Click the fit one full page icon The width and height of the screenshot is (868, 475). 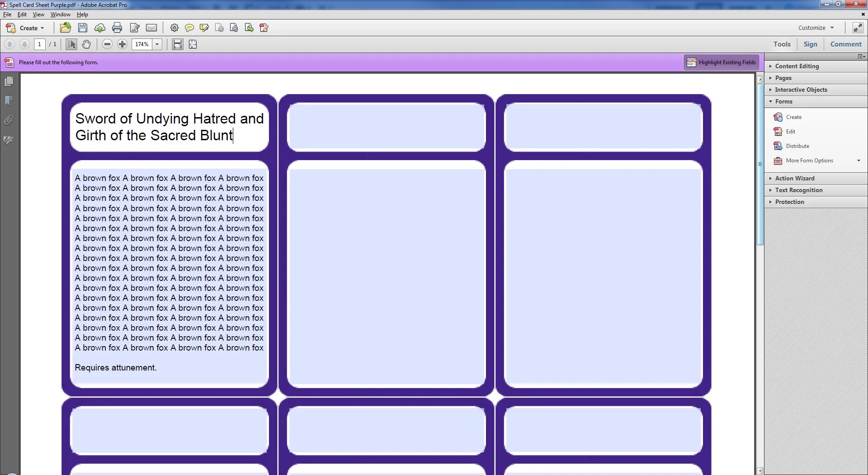(x=193, y=44)
